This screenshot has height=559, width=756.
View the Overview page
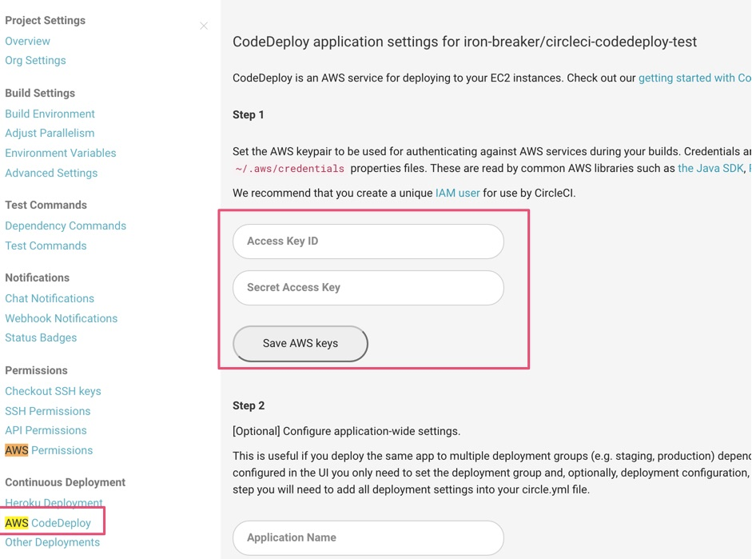[27, 41]
